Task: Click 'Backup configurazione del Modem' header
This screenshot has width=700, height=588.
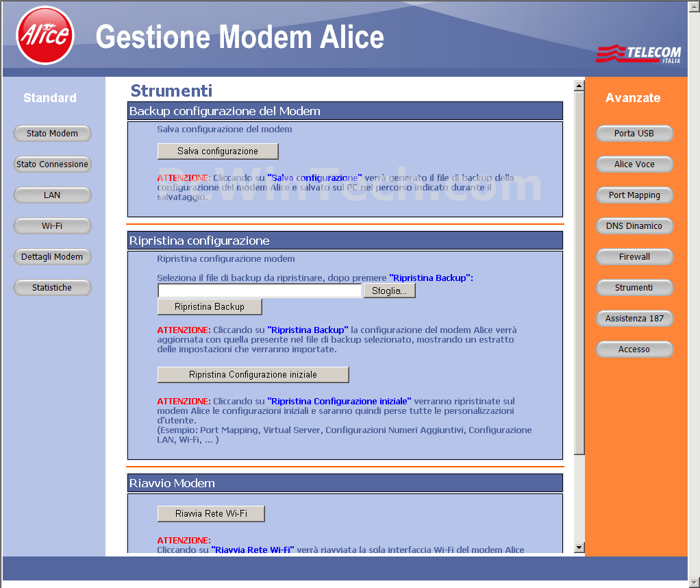Action: (x=345, y=111)
